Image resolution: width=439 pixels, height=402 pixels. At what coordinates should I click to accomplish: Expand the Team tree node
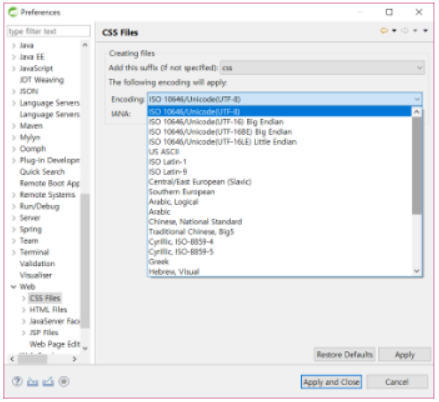[x=14, y=241]
